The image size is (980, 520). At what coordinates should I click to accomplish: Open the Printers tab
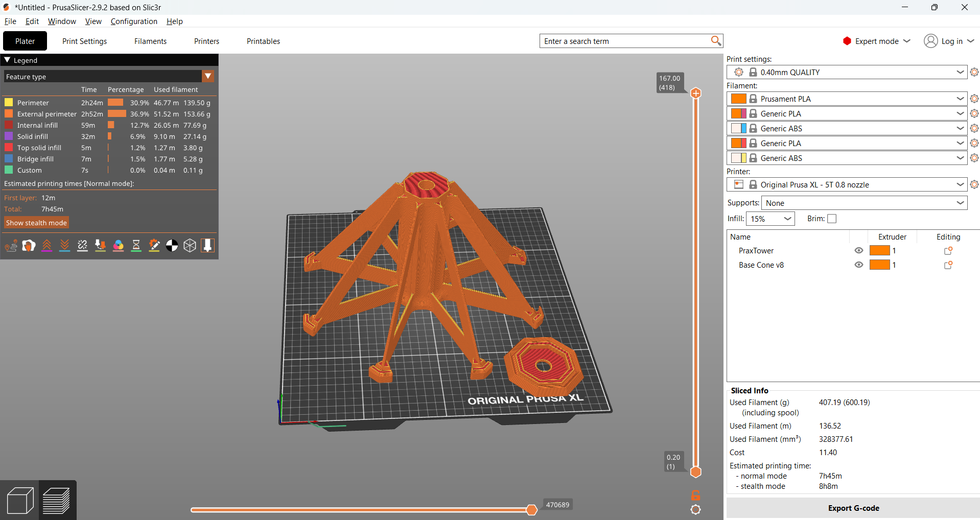[x=206, y=41]
